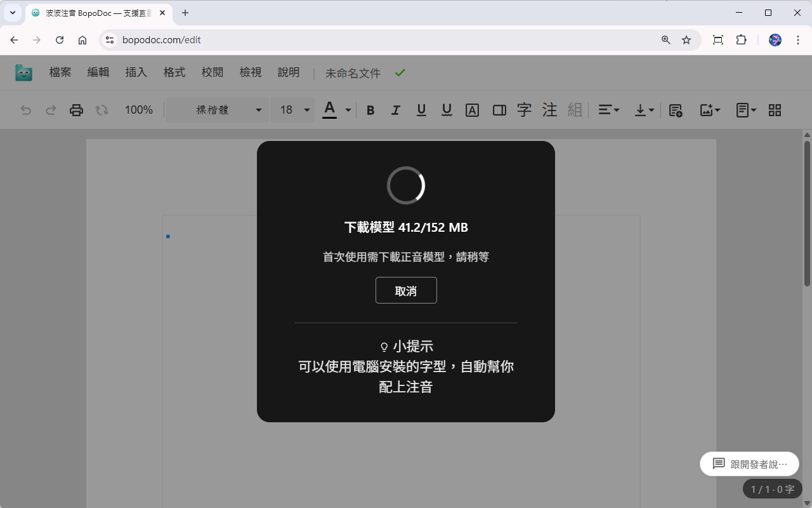Open the 插入 menu

[x=136, y=72]
